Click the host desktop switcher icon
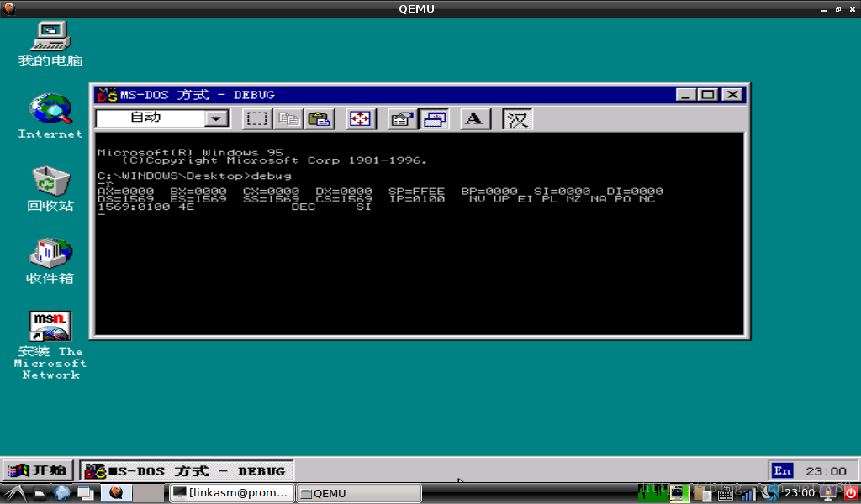861x504 pixels. pos(86,493)
